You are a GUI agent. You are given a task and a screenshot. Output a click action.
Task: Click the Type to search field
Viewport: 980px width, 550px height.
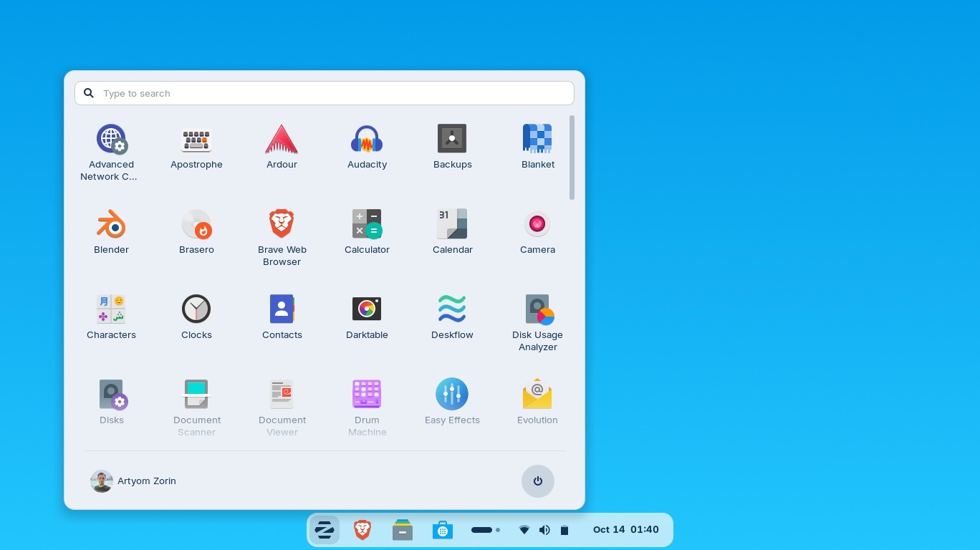tap(324, 93)
